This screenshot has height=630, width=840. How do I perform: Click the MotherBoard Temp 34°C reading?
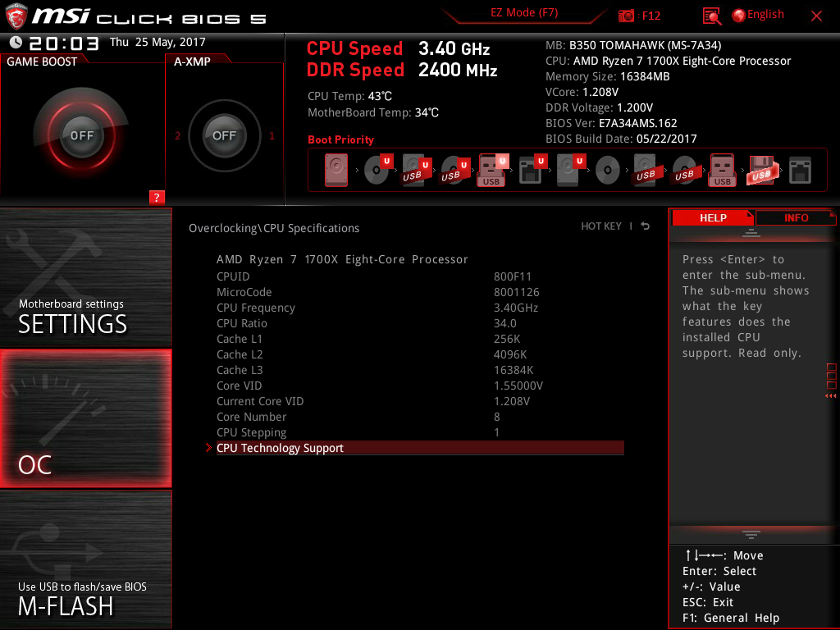(373, 112)
